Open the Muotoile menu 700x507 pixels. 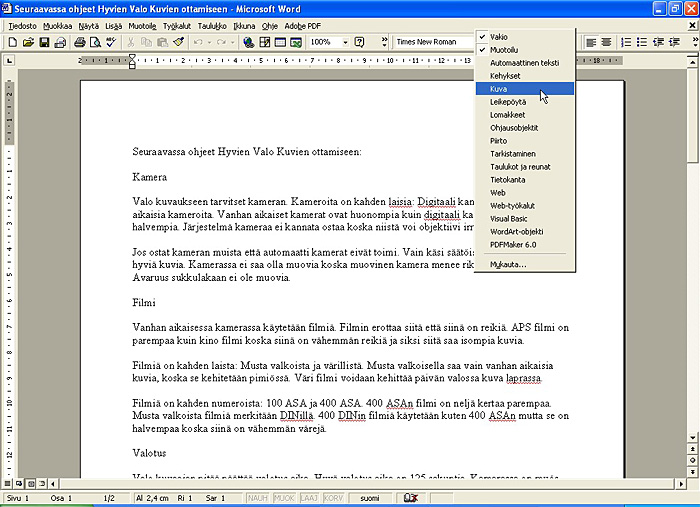point(142,25)
